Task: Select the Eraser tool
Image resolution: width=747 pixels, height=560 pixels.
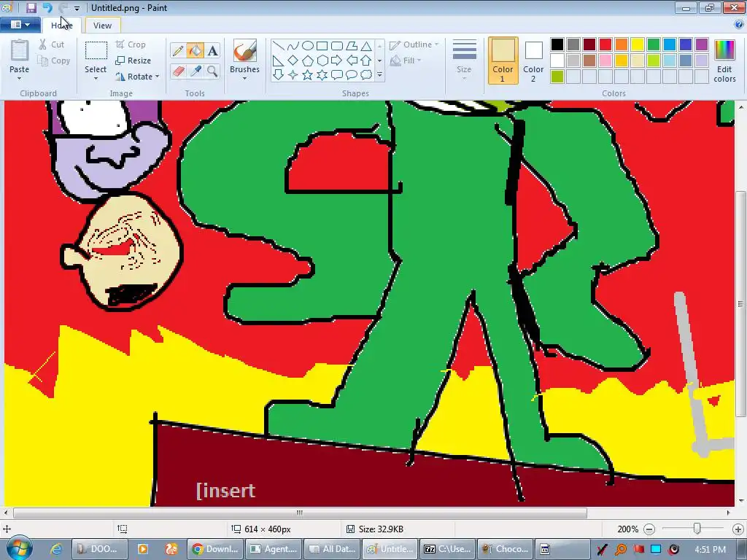Action: click(x=178, y=71)
